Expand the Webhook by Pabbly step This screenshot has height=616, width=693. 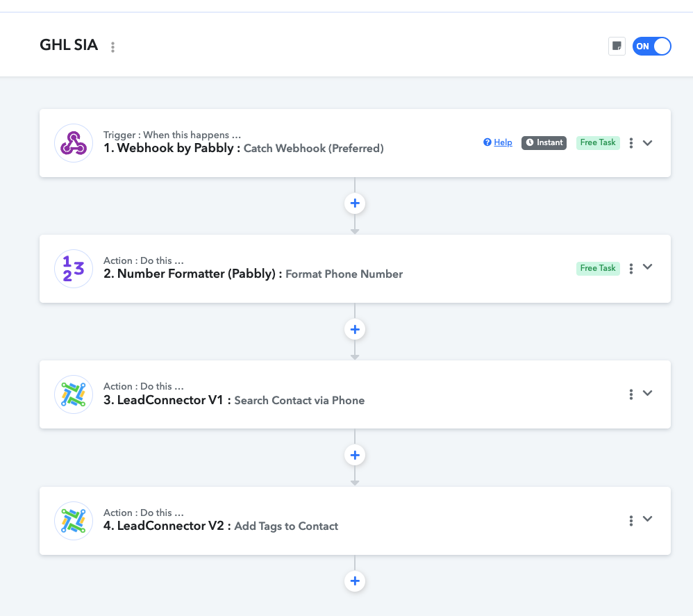tap(647, 143)
